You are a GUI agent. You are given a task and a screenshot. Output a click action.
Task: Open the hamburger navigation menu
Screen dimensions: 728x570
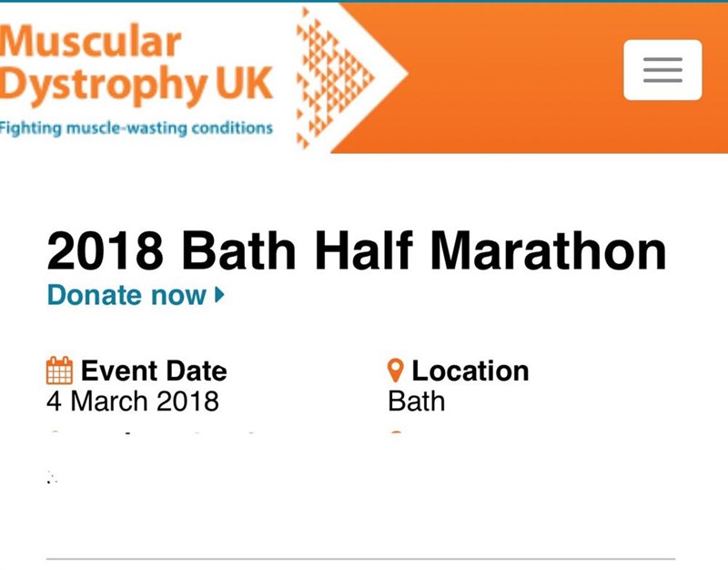tap(663, 69)
